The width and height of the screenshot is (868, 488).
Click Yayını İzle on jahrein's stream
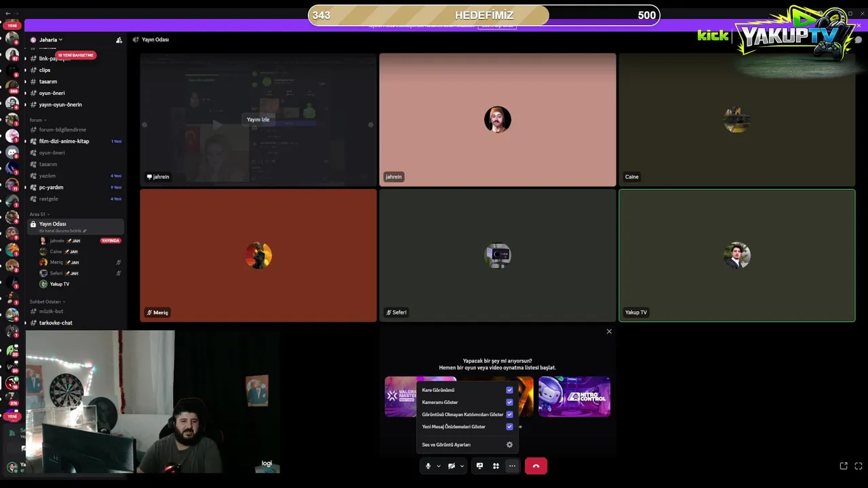click(258, 119)
